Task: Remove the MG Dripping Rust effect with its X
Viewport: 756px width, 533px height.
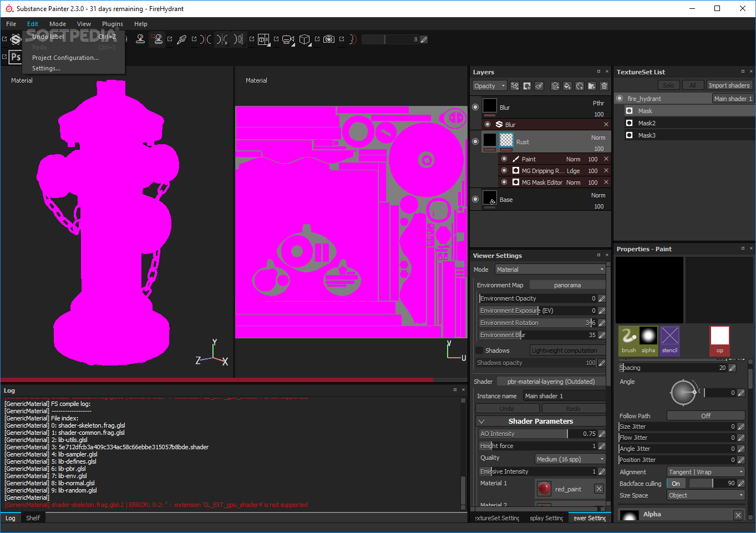Action: pyautogui.click(x=606, y=170)
